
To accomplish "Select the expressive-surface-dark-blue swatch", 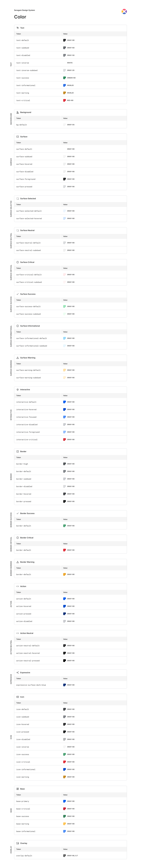I will [64, 685].
